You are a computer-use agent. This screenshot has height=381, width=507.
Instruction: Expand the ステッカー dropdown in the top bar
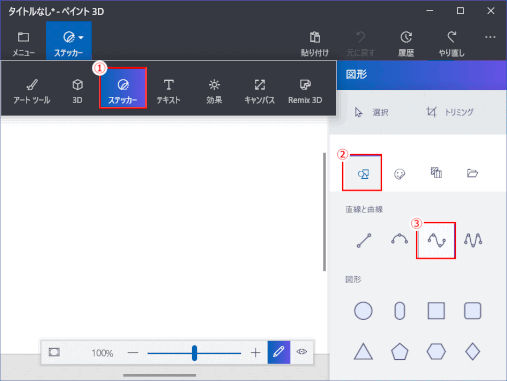69,42
